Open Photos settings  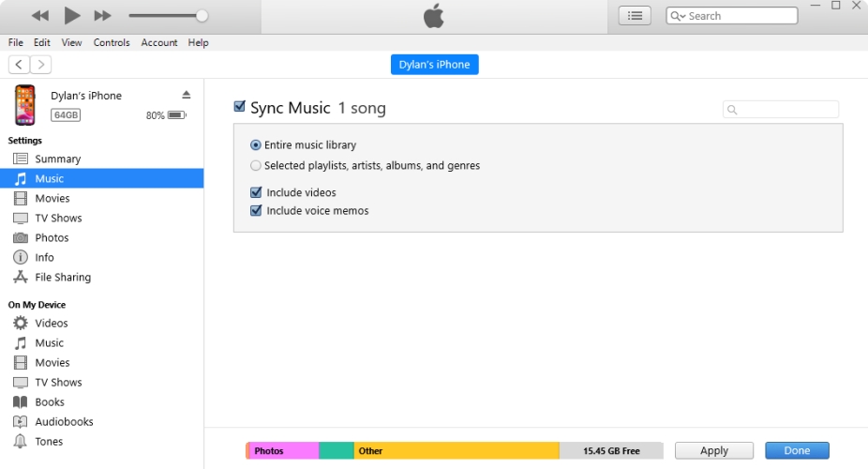[x=102, y=237]
